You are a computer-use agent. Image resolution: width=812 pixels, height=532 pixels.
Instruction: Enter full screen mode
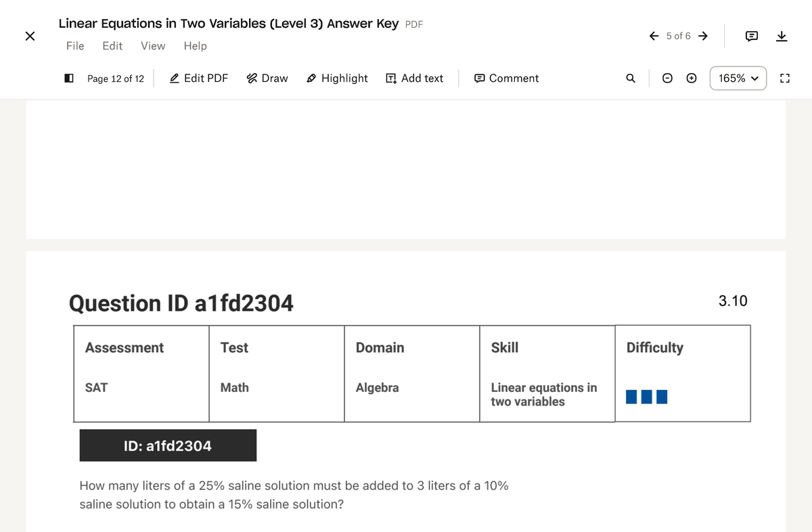click(785, 79)
